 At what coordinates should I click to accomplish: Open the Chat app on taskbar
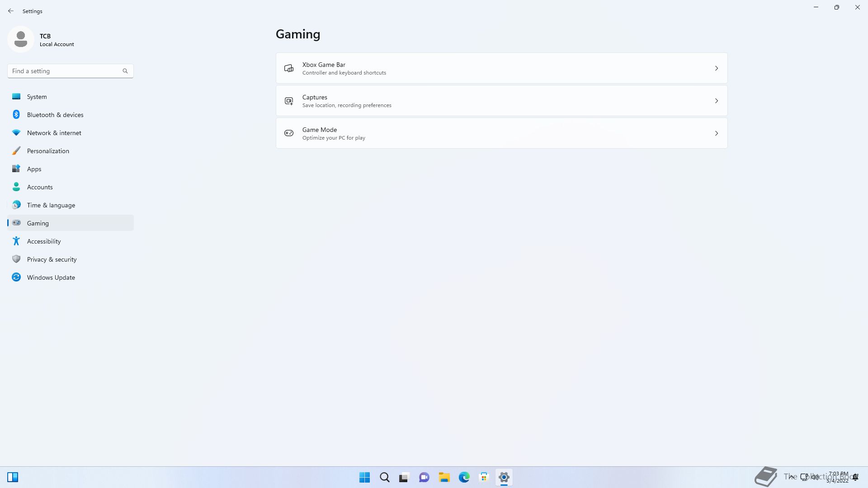click(x=424, y=477)
